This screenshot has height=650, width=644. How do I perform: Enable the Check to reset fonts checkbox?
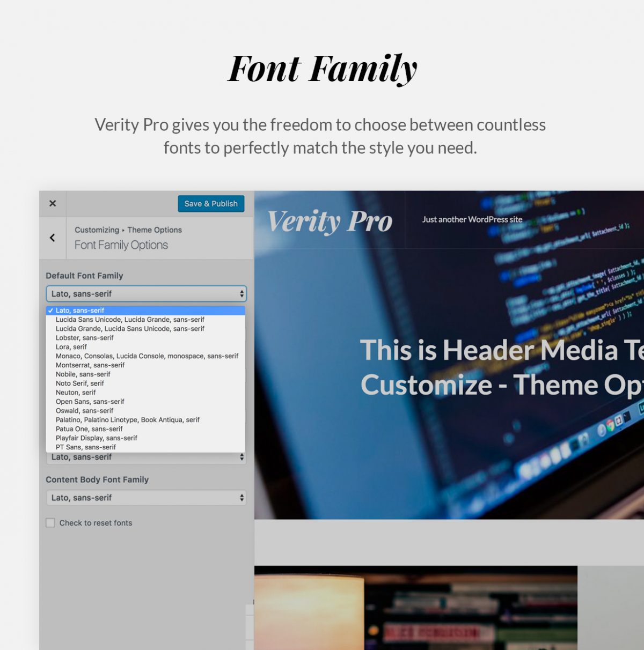click(x=50, y=522)
